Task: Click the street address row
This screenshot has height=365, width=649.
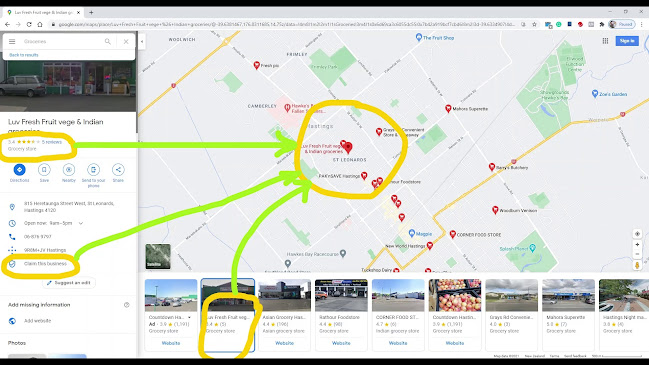Action: tap(68, 207)
